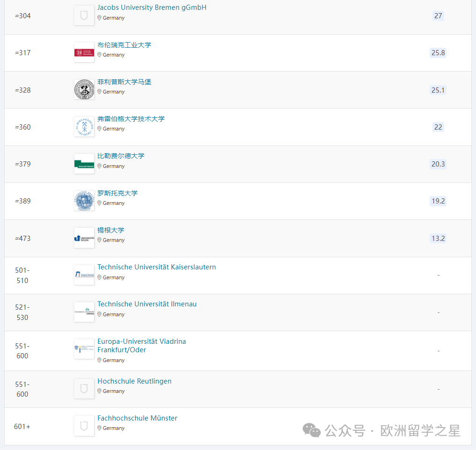Viewport: 476px width, 450px height.
Task: Open the Technische Universität Ilmenau link
Action: (147, 304)
